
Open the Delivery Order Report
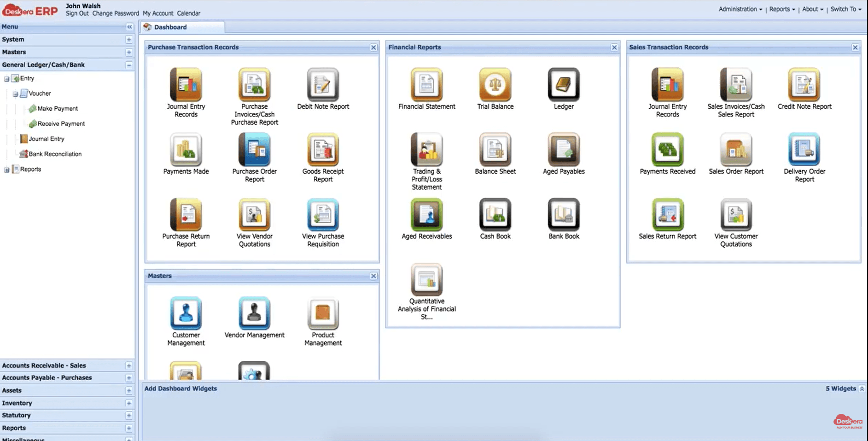tap(804, 150)
